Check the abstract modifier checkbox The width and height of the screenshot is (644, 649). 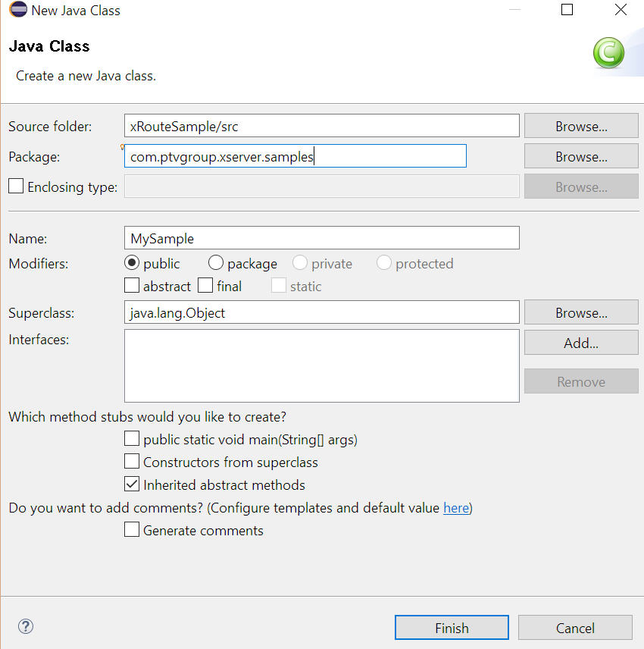point(132,286)
